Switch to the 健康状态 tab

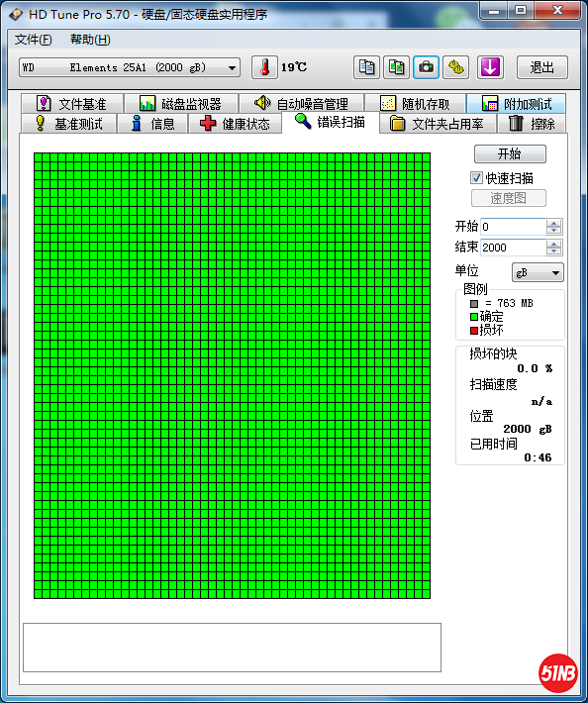point(236,124)
